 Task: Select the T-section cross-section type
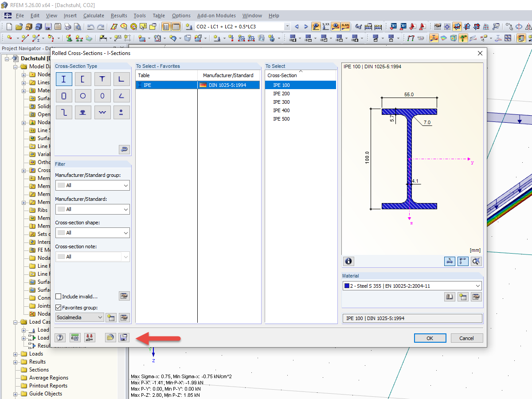[102, 79]
